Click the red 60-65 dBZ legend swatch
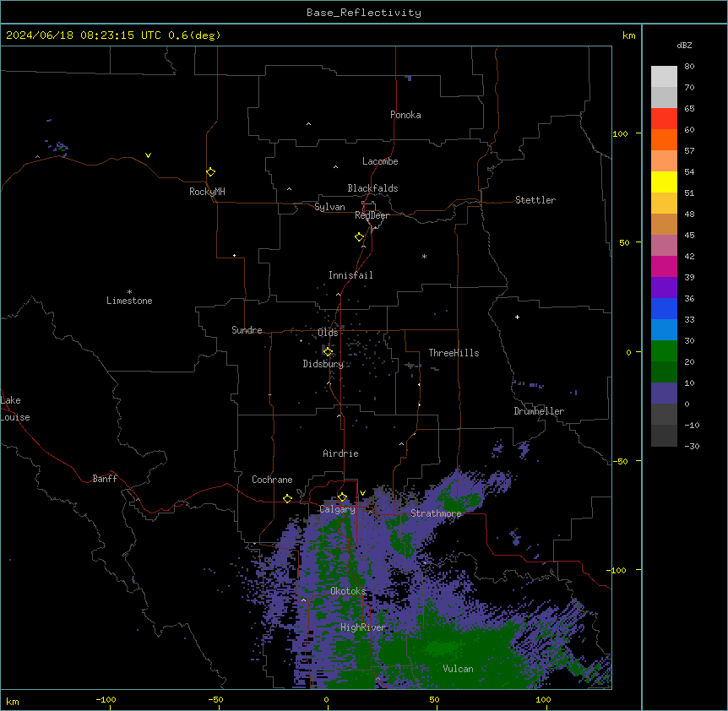 [664, 118]
